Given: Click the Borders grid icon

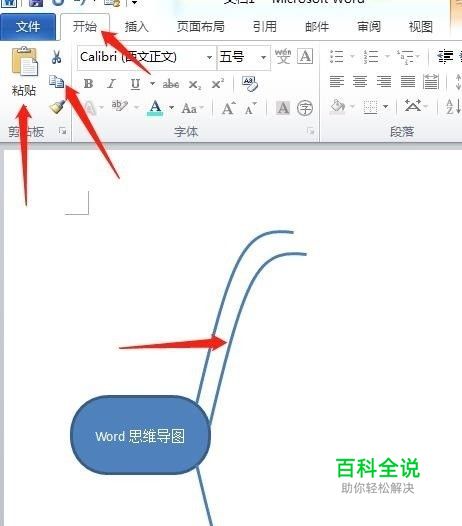Looking at the screenshot, I should click(x=370, y=107).
